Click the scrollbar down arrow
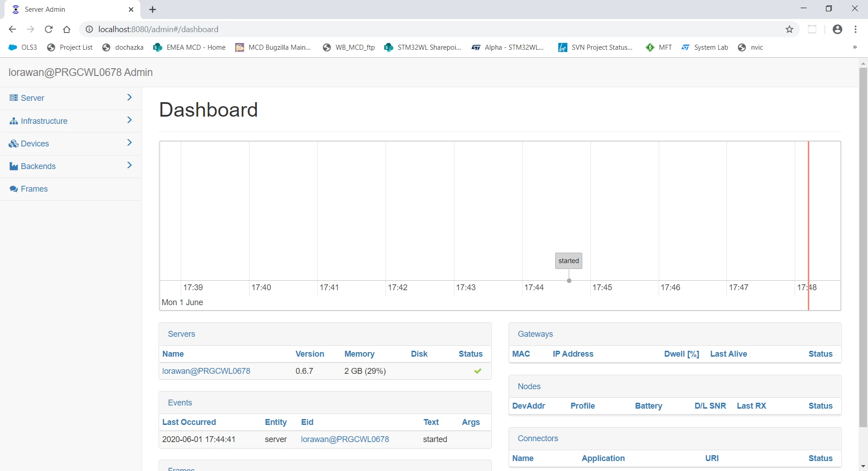This screenshot has height=471, width=868. coord(863,466)
